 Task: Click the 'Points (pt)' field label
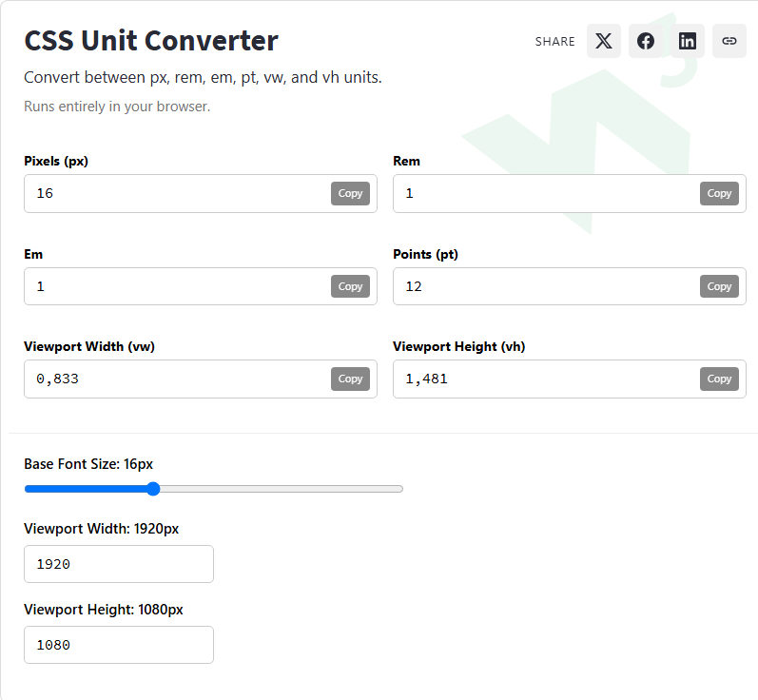[x=425, y=254]
